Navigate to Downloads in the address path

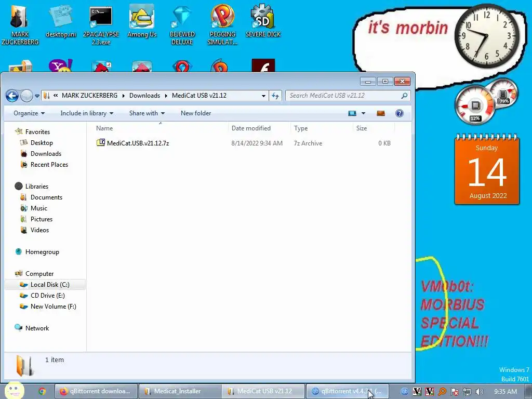coord(144,96)
